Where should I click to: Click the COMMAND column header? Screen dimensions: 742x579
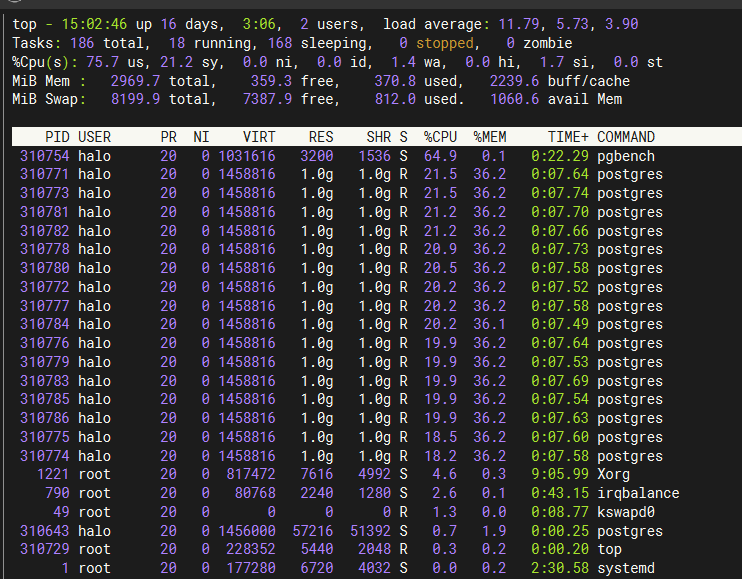pos(626,137)
